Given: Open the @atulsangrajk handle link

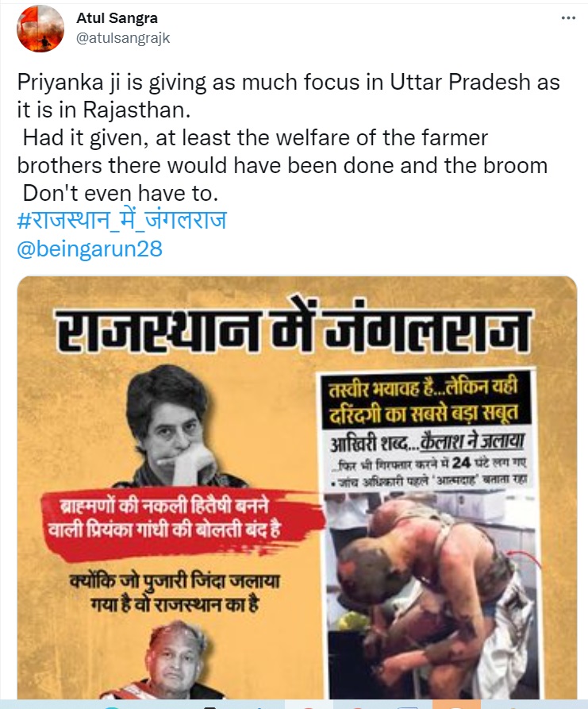Looking at the screenshot, I should click(123, 38).
